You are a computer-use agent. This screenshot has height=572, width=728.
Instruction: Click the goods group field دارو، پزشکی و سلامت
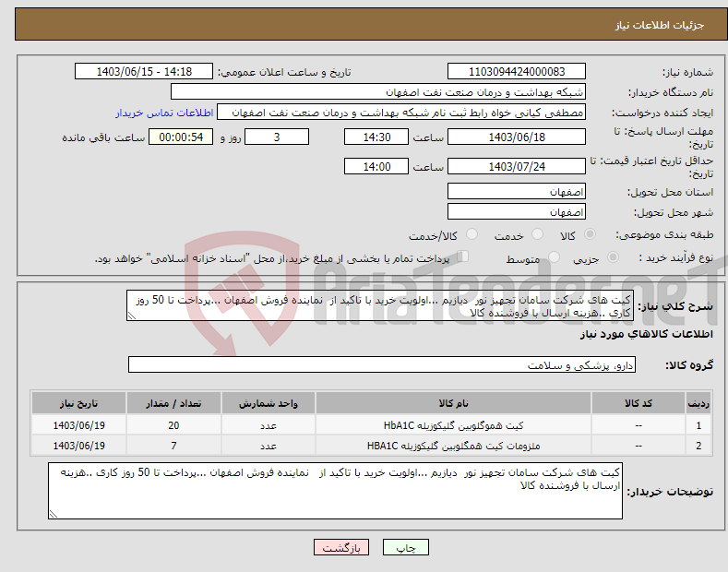point(382,365)
